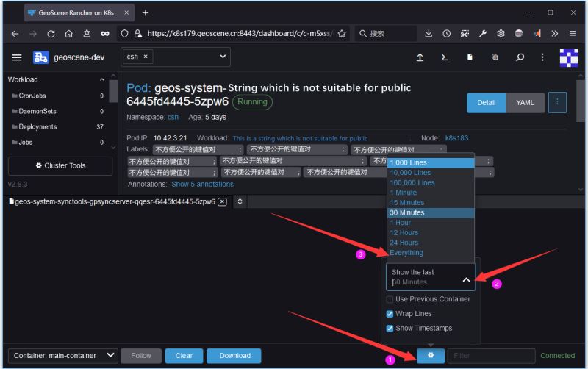The width and height of the screenshot is (588, 369).
Task: Open the log settings gear button
Action: pyautogui.click(x=431, y=356)
